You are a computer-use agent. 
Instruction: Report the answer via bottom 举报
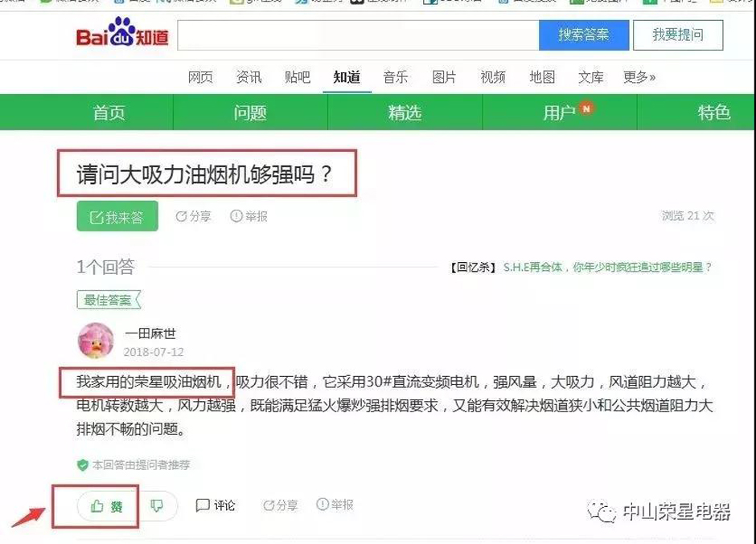(x=335, y=505)
